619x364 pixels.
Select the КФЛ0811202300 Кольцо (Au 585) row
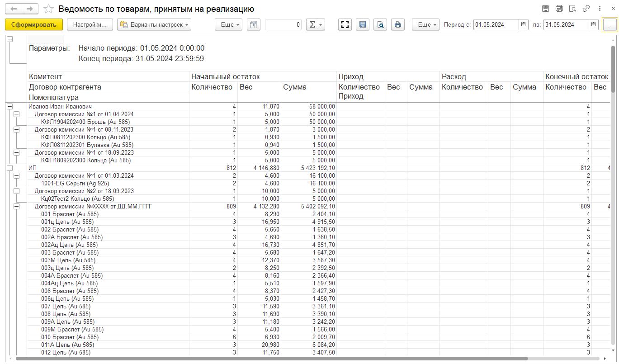pyautogui.click(x=108, y=137)
